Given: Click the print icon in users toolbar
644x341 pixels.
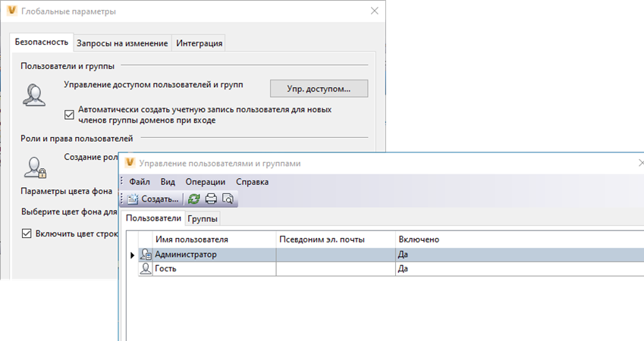Looking at the screenshot, I should click(211, 199).
